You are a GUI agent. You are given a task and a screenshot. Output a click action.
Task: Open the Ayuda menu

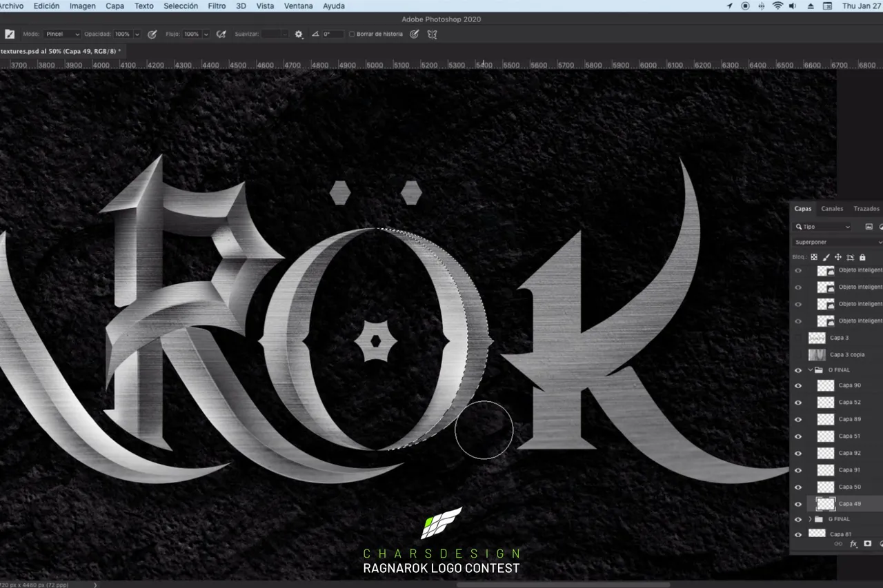pos(334,6)
